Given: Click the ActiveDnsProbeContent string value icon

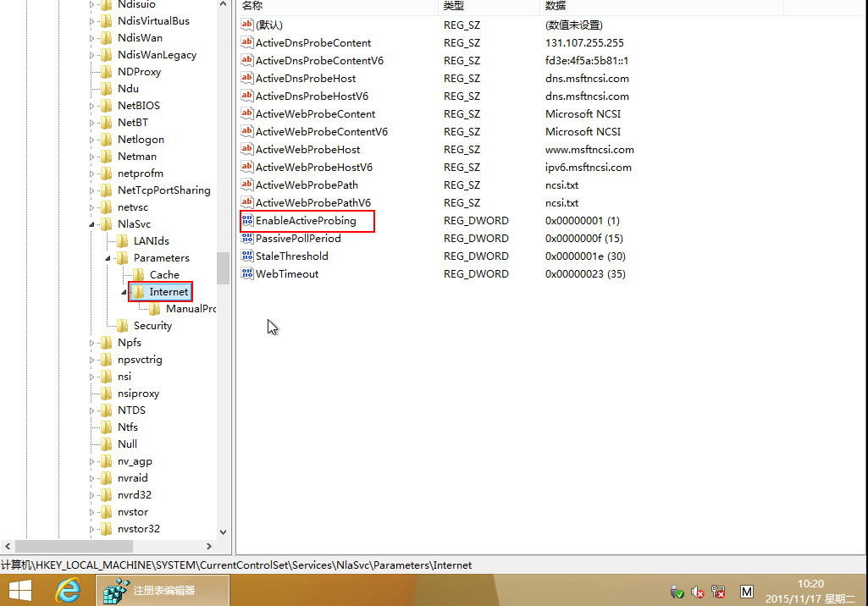Looking at the screenshot, I should (247, 43).
